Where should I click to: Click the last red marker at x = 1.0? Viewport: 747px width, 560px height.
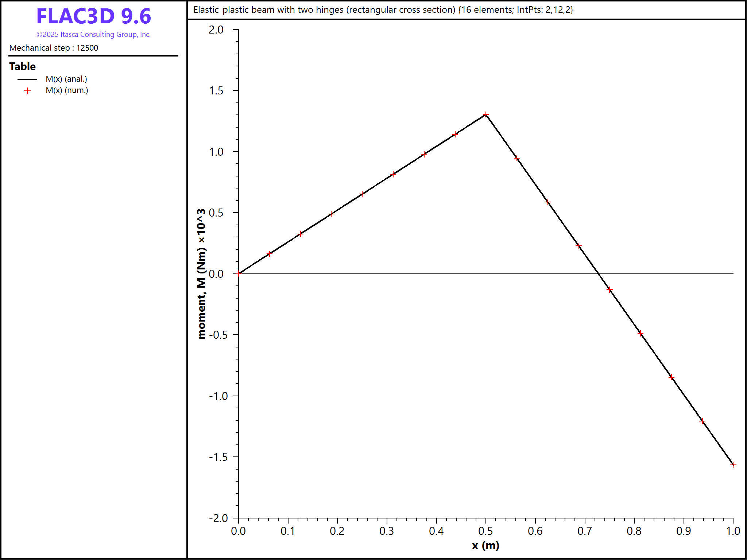[x=733, y=465]
